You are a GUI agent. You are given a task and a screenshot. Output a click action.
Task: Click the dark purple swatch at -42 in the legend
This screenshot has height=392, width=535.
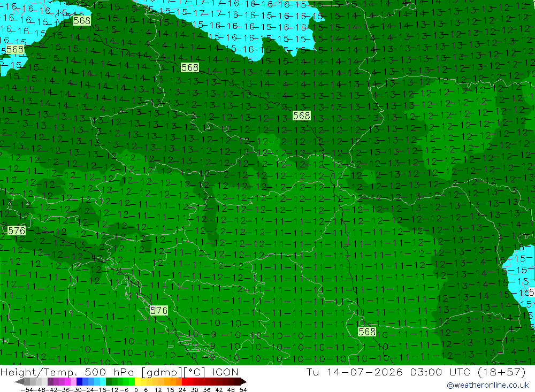click(50, 382)
